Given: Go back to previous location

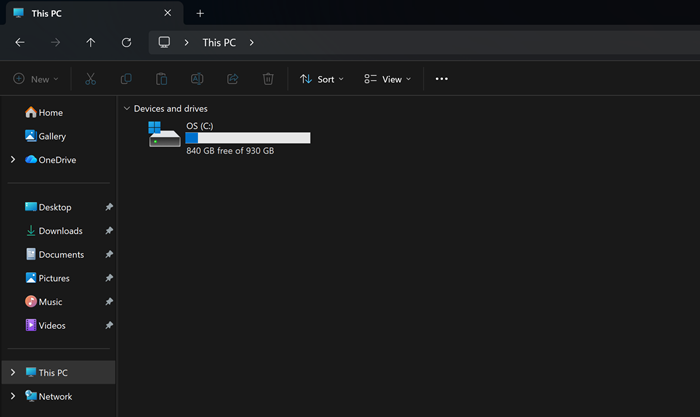Looking at the screenshot, I should tap(20, 42).
